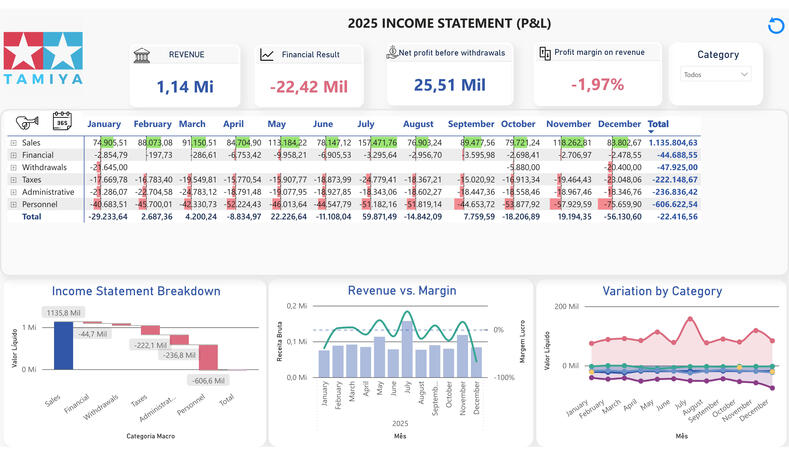The height and width of the screenshot is (450, 789).
Task: Expand the Withdrawals row
Action: [x=13, y=167]
